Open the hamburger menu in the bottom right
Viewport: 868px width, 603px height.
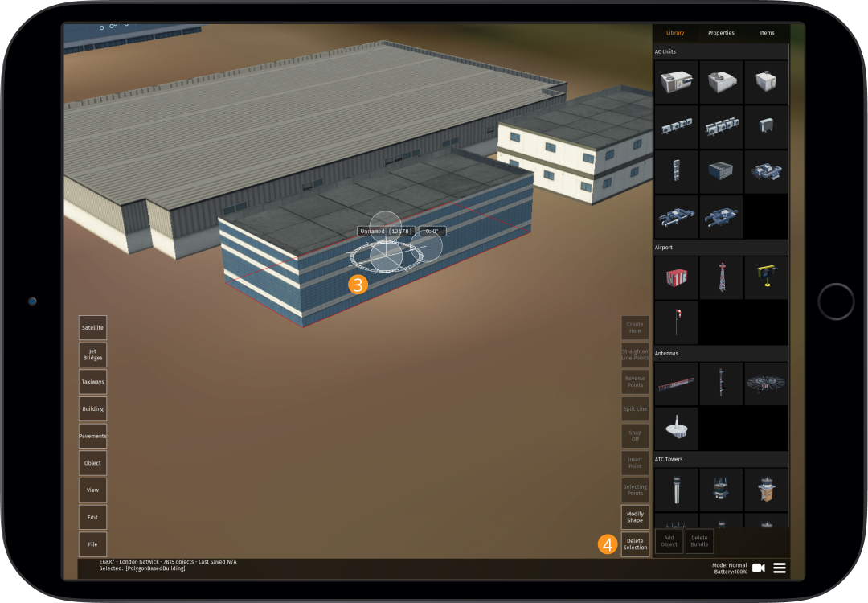tap(779, 567)
